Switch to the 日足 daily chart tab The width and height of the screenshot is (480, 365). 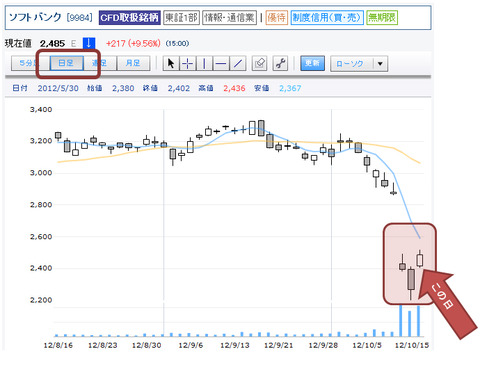[66, 63]
